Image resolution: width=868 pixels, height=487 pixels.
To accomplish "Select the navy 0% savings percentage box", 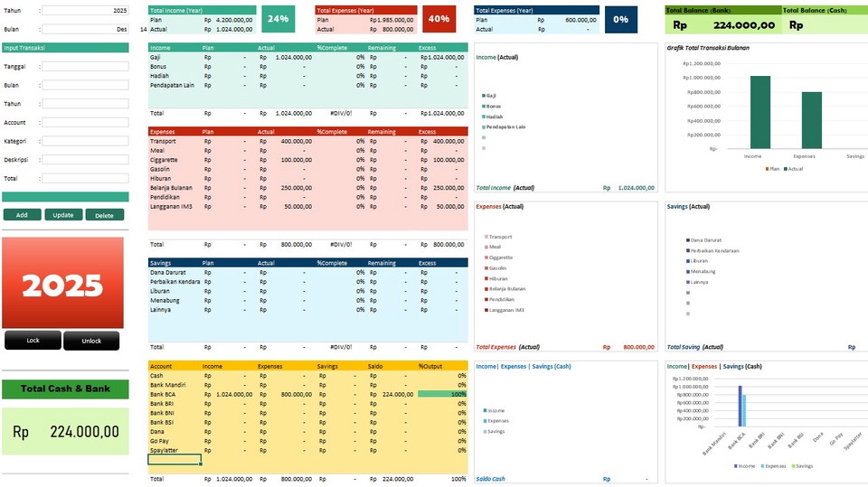I will tap(620, 19).
